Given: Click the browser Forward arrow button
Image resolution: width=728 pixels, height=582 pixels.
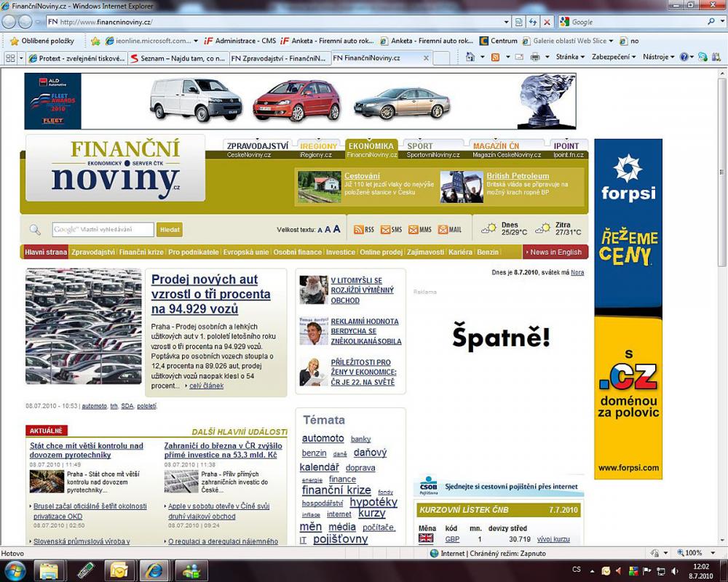Looking at the screenshot, I should (x=25, y=22).
